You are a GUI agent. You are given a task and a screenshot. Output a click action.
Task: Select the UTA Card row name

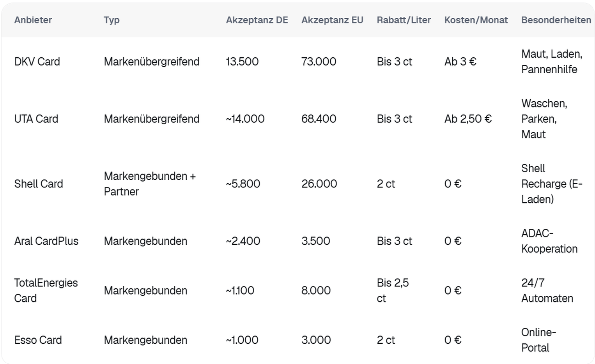coord(36,119)
